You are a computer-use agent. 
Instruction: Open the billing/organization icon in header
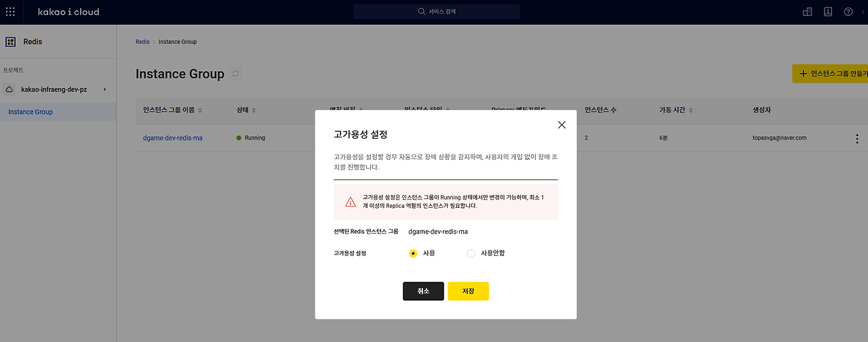(807, 12)
